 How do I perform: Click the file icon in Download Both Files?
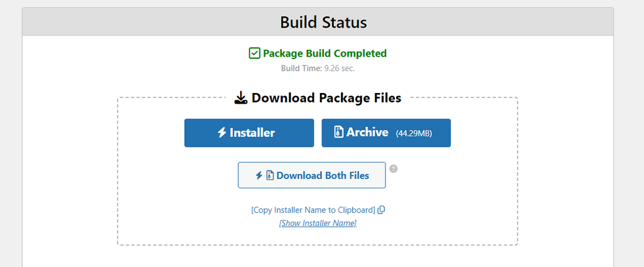[270, 175]
